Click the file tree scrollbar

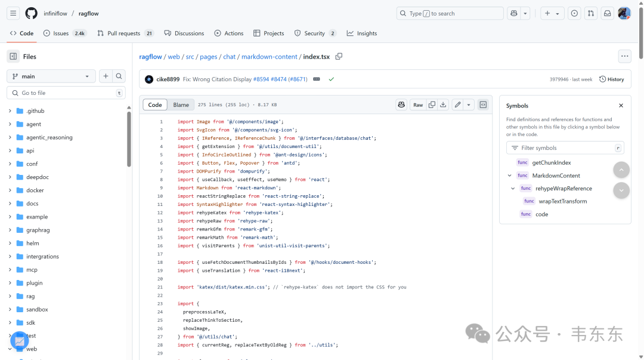pos(129,139)
